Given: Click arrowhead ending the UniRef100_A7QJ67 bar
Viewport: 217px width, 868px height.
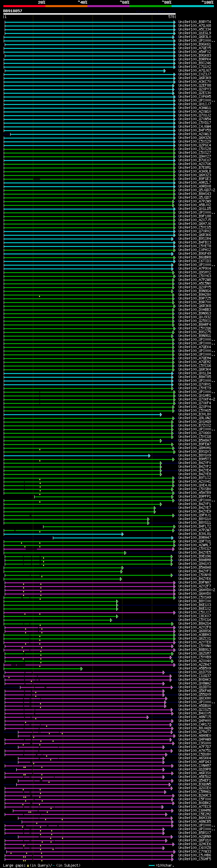Looking at the screenshot, I should [x=165, y=71].
